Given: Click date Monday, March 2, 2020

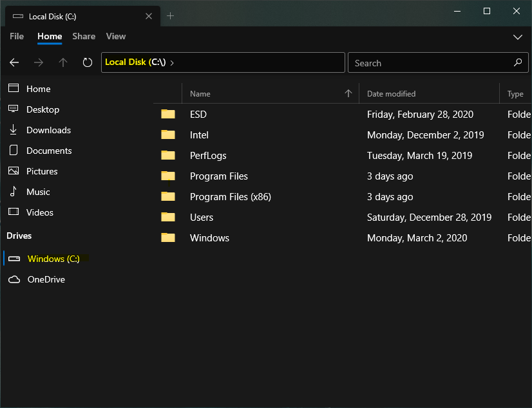Looking at the screenshot, I should click(417, 238).
